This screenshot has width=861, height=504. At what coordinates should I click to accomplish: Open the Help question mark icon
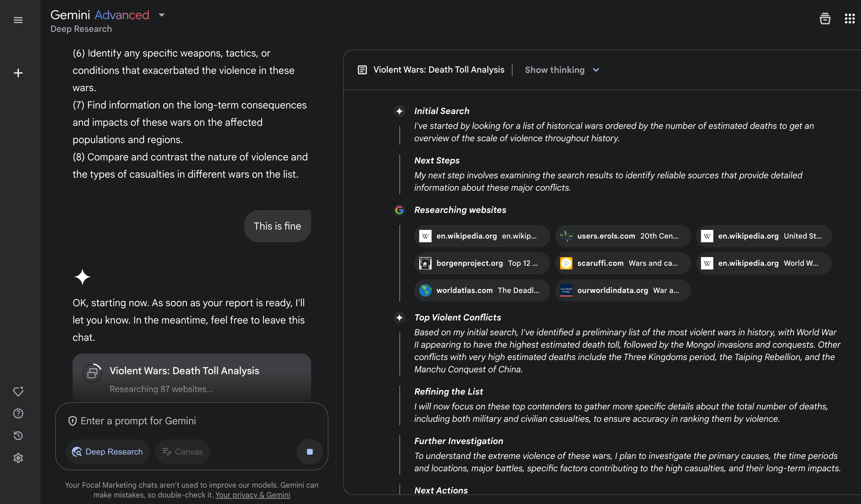[18, 413]
